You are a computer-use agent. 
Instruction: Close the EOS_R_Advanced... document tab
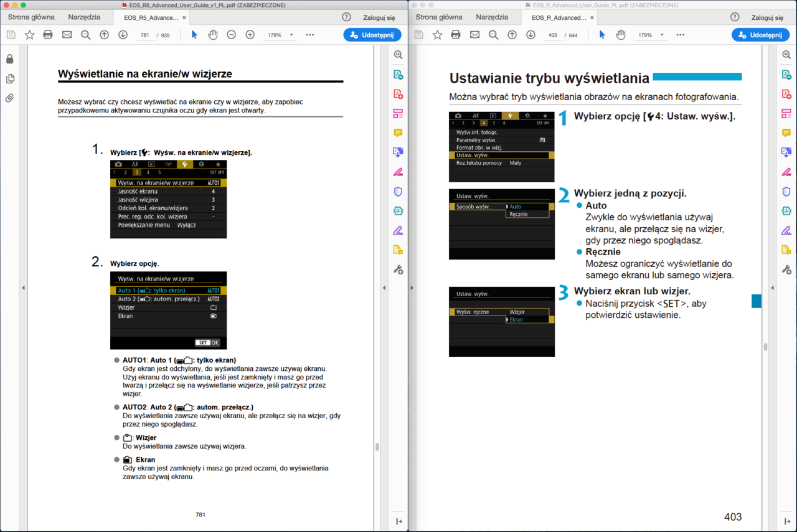pos(592,17)
